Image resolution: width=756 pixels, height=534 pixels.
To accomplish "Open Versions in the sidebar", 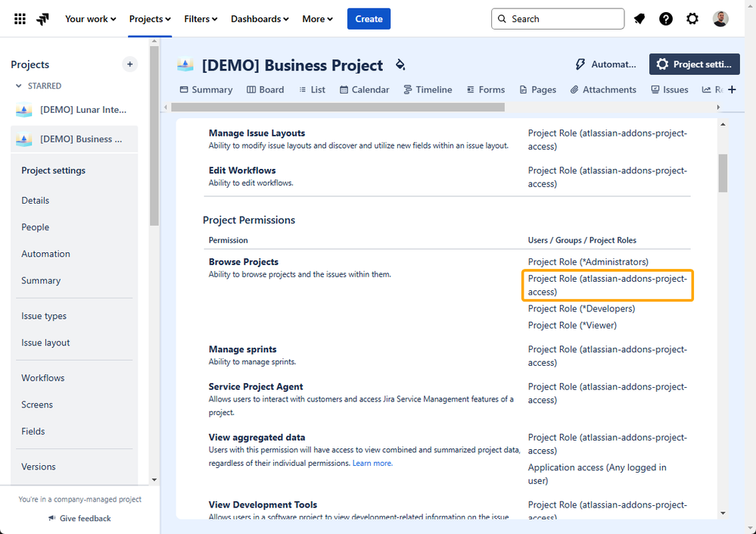I will pyautogui.click(x=39, y=467).
